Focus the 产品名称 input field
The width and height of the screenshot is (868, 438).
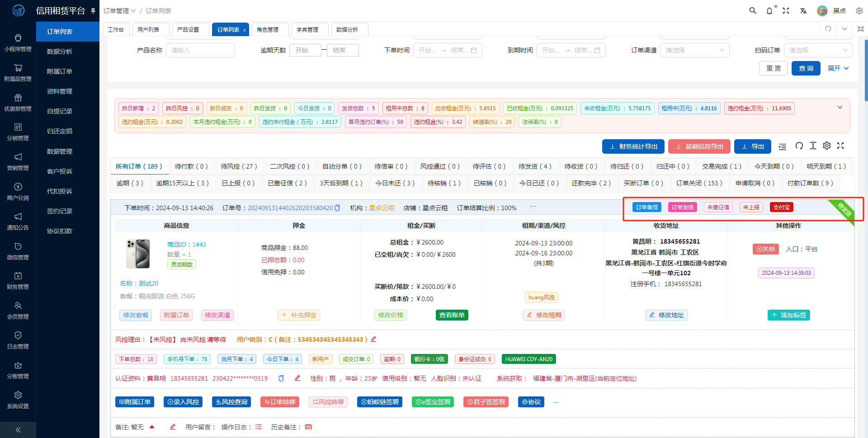coord(200,50)
